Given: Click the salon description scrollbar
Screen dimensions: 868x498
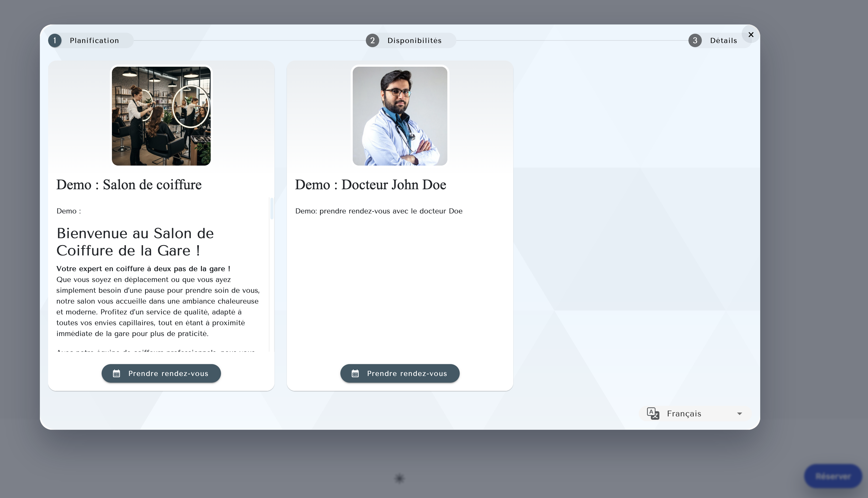Looking at the screenshot, I should [272, 208].
